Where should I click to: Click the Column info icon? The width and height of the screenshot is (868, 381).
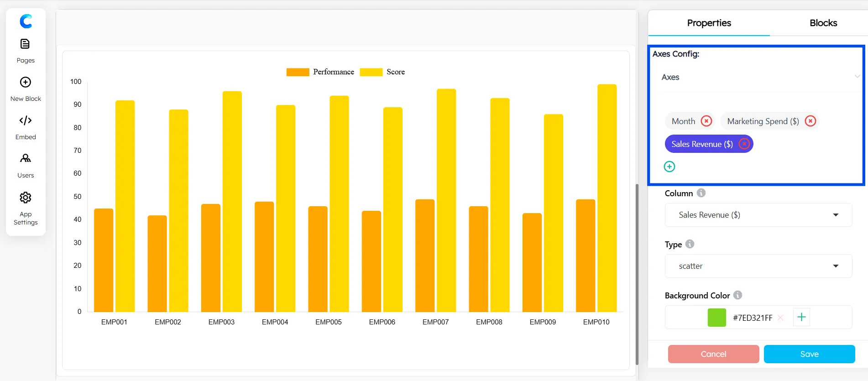tap(701, 193)
